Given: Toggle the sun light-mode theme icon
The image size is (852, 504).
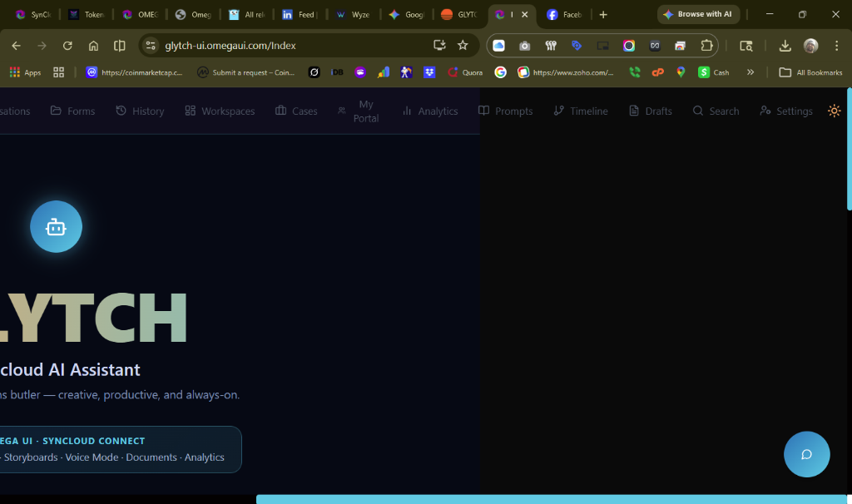Looking at the screenshot, I should [834, 111].
